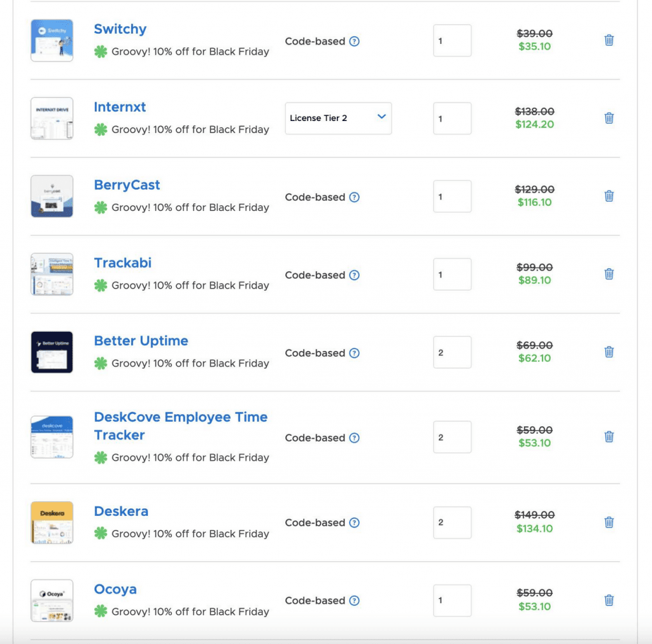Screen dimensions: 652x644
Task: Click the Ocoya product thumbnail
Action: point(52,600)
